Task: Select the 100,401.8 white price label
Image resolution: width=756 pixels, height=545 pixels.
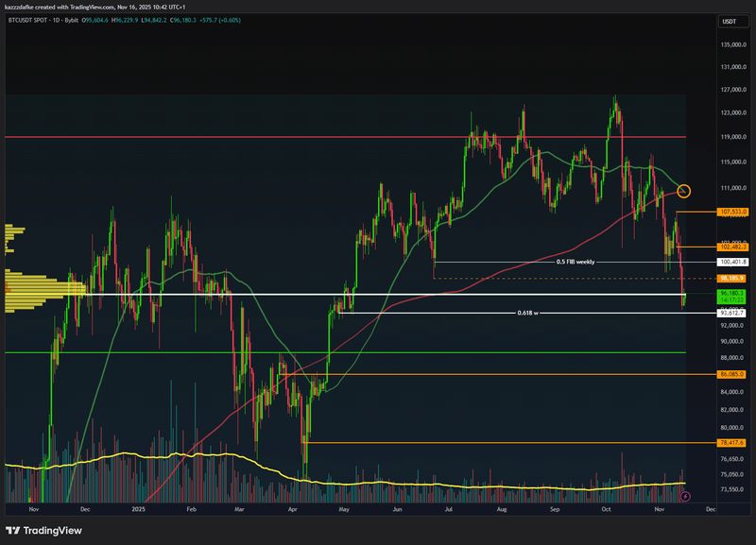Action: 732,263
